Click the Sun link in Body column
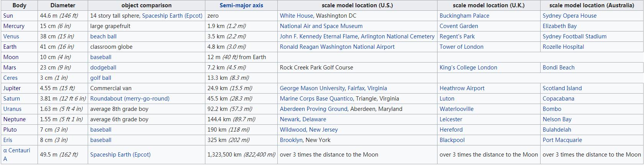 (8, 16)
